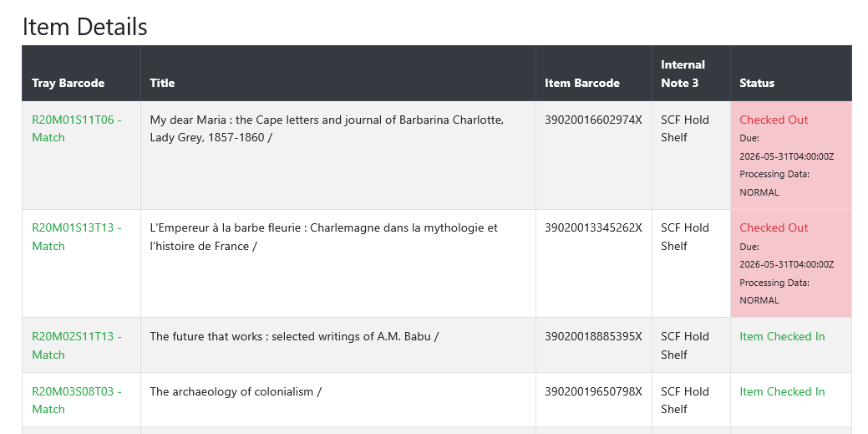Screen dimensions: 868x434
Task: Click item barcode 39020016602974X
Action: (x=593, y=120)
